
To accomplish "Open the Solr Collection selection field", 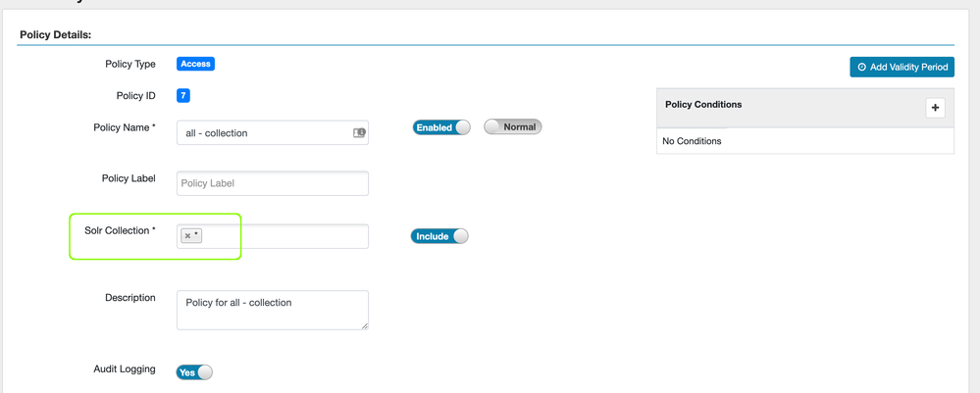I will pos(284,236).
